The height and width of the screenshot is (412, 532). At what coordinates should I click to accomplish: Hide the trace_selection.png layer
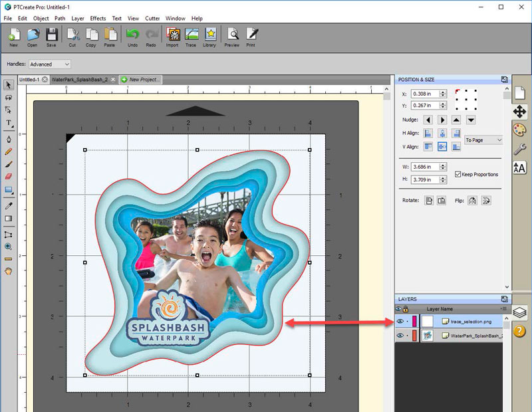[400, 322]
